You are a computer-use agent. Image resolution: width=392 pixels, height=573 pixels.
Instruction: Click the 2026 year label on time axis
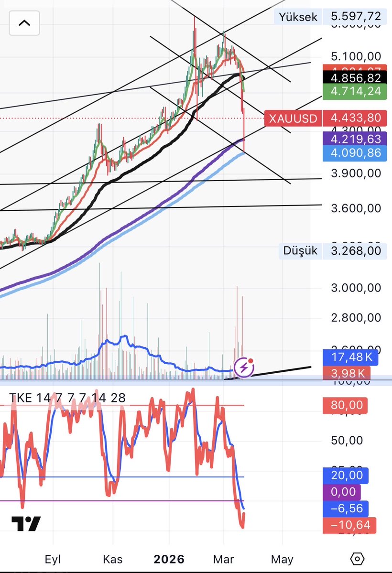(169, 559)
